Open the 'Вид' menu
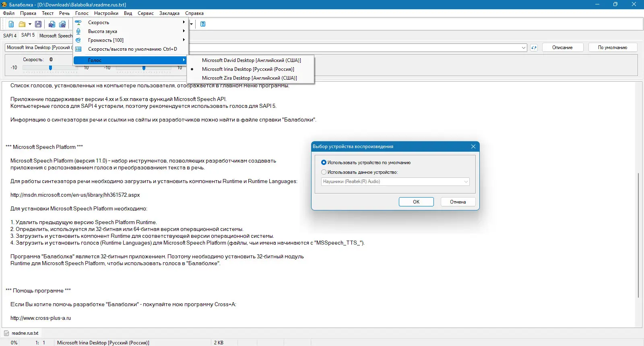The image size is (644, 346). [128, 13]
